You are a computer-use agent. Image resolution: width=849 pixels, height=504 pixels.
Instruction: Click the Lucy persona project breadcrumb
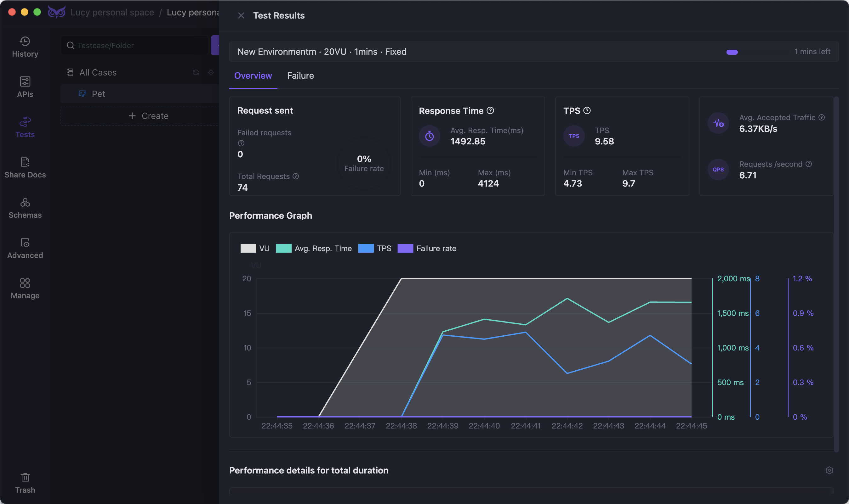click(193, 12)
